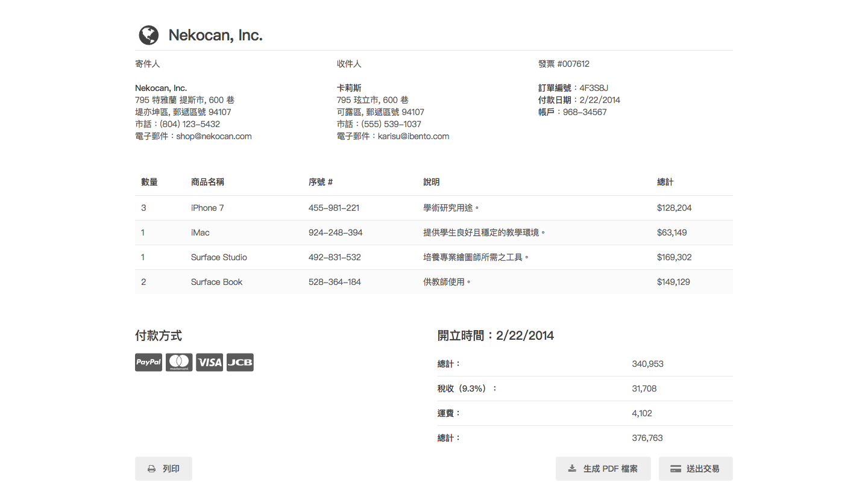Screen dimensions: 868x497
Task: Click the download icon in 生成 PDF 檔案 button
Action: click(572, 468)
